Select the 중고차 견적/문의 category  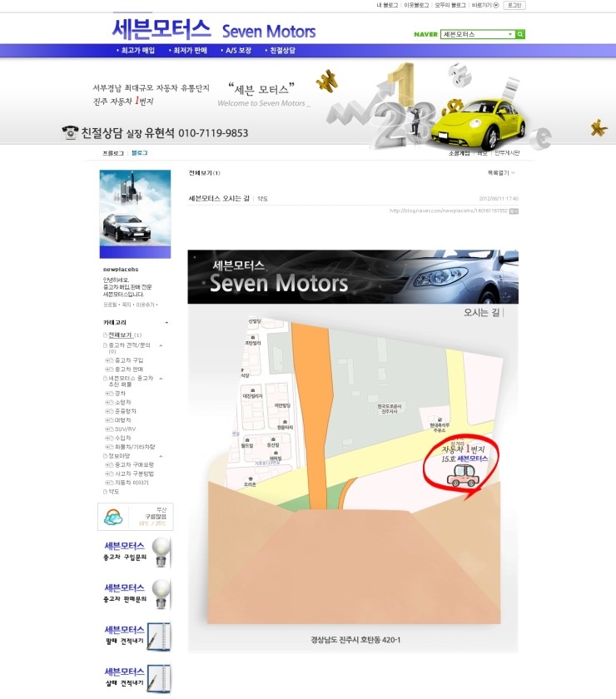pyautogui.click(x=129, y=348)
